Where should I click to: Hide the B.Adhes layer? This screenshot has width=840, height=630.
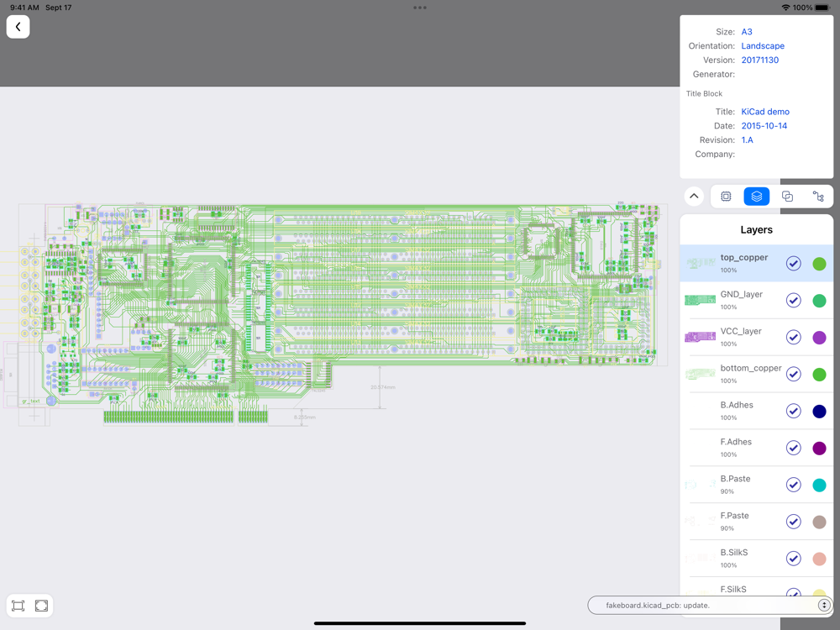793,412
